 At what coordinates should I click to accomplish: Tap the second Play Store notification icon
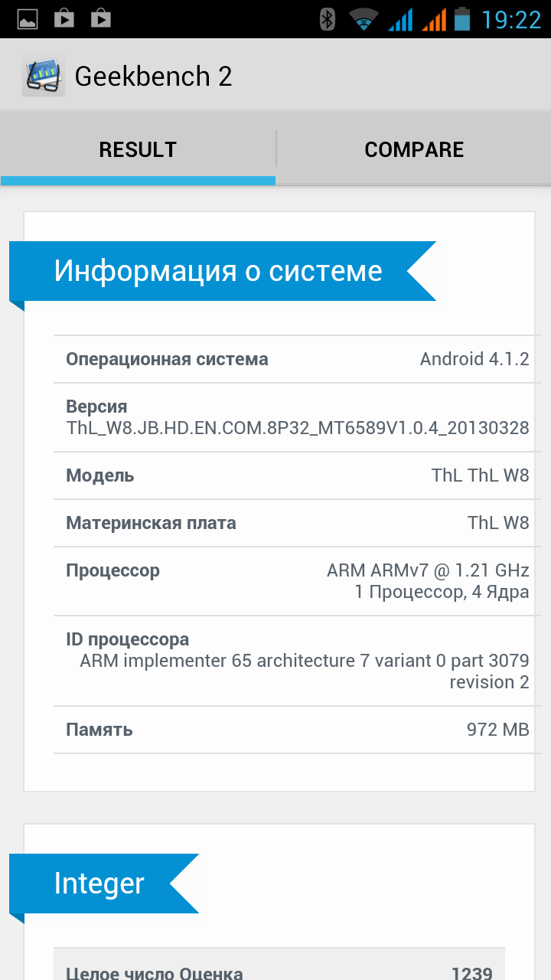pos(101,19)
